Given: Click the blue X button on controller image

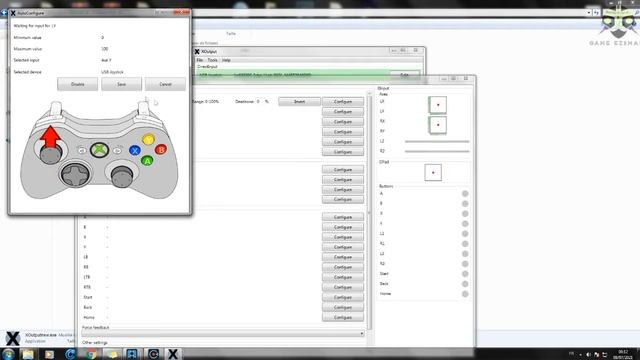Looking at the screenshot, I should click(135, 151).
